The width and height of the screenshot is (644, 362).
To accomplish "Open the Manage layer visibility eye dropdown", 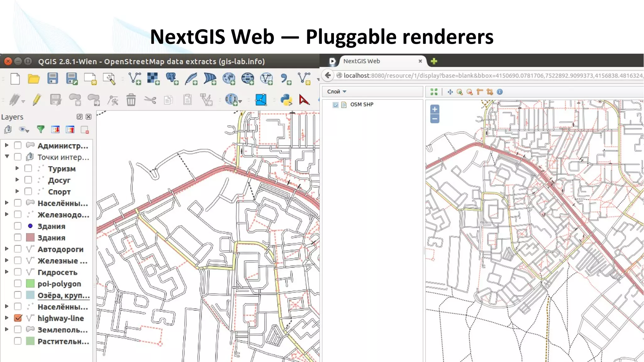I will pyautogui.click(x=24, y=129).
